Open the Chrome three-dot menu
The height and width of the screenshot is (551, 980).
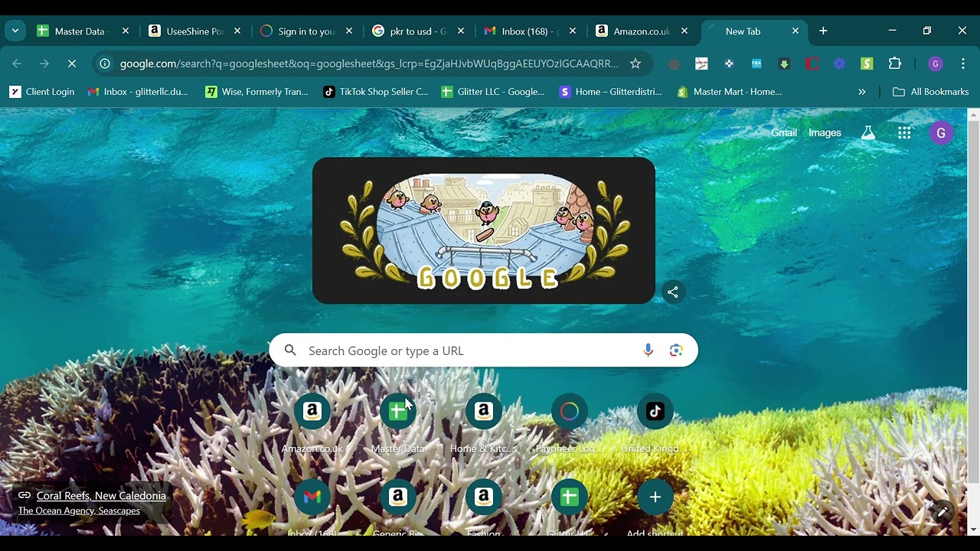point(963,64)
